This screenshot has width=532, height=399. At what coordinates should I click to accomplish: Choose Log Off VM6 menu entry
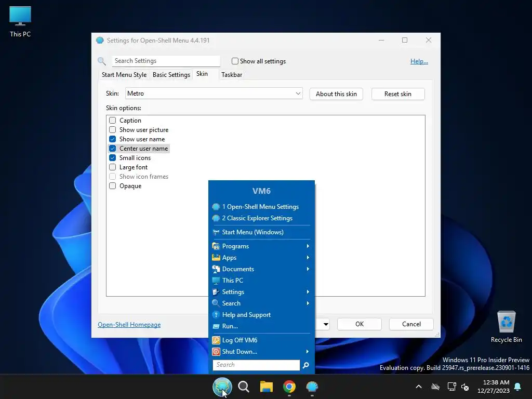coord(261,340)
